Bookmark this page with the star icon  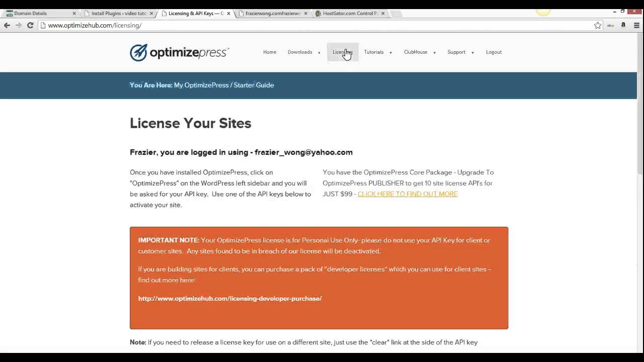point(598,25)
